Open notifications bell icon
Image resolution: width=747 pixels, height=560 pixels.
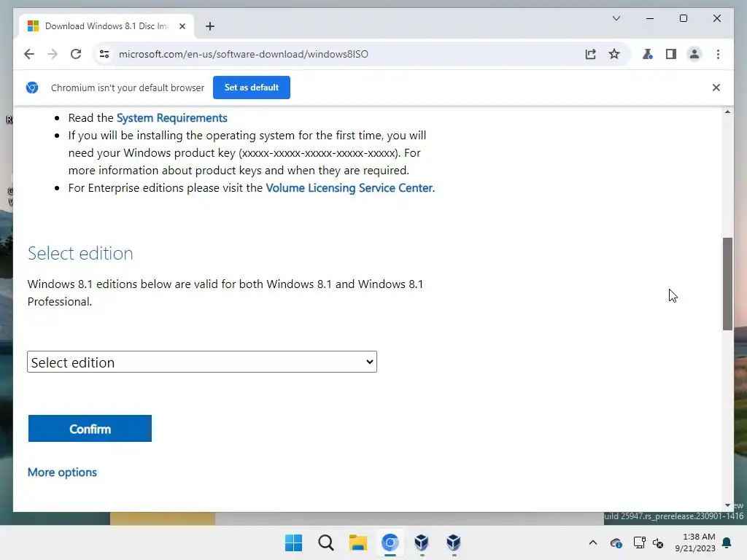coord(727,542)
